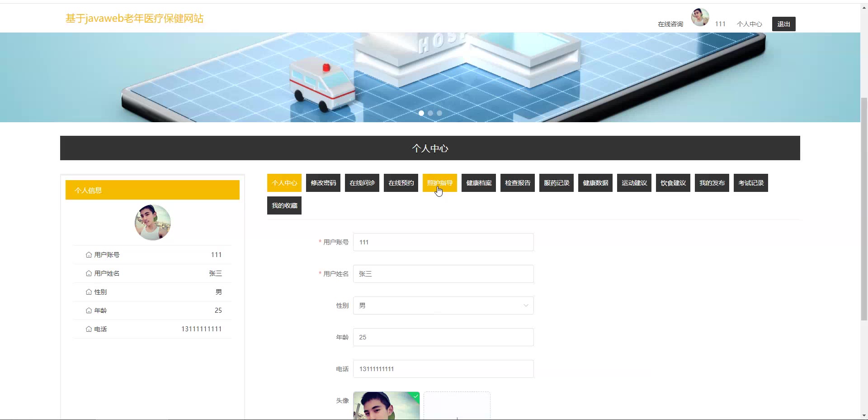The width and height of the screenshot is (868, 420).
Task: Open the 我的收藏 tab
Action: (x=284, y=205)
